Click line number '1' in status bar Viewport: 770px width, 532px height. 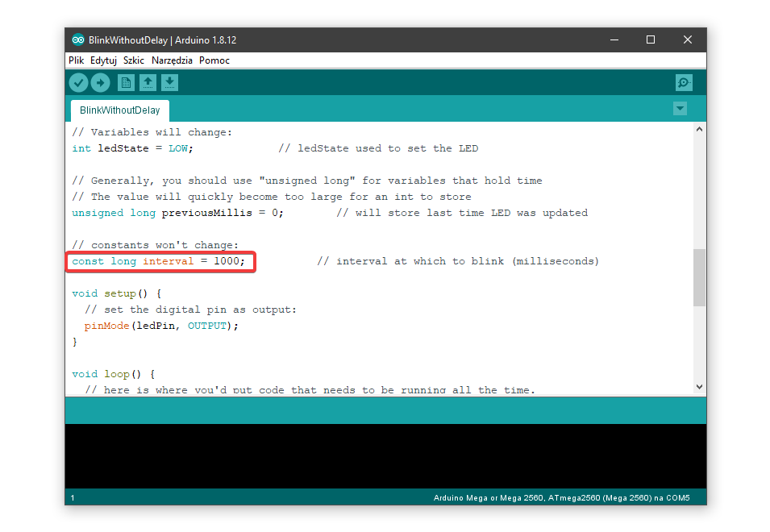[x=73, y=498]
